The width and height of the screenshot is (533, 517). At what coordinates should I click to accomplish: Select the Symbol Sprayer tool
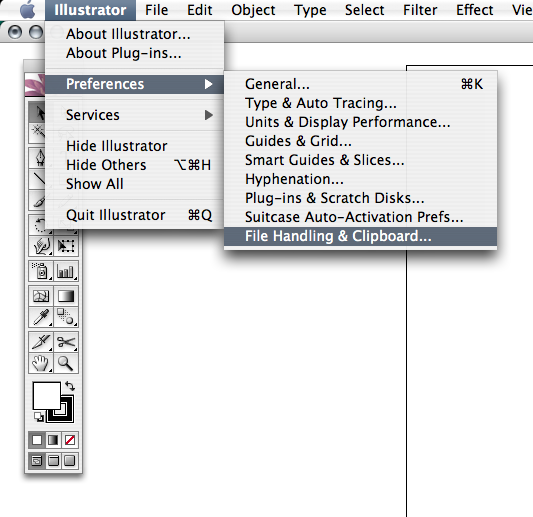[x=41, y=271]
